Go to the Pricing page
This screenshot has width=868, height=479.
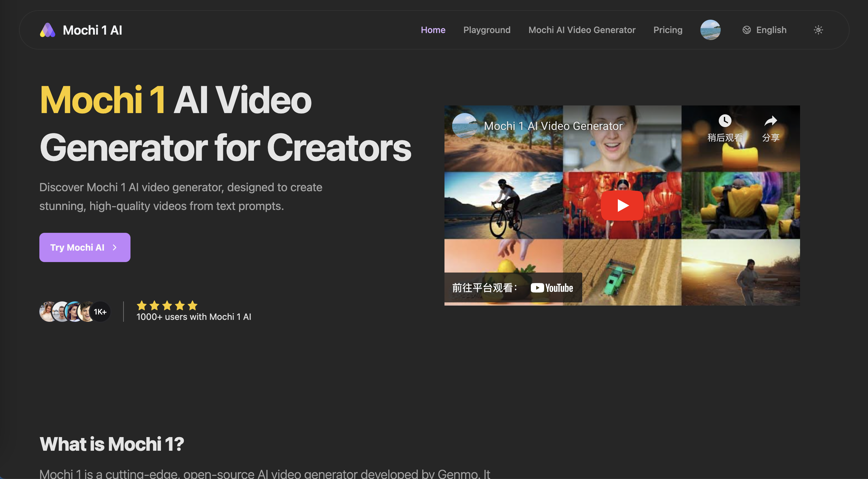pos(668,30)
